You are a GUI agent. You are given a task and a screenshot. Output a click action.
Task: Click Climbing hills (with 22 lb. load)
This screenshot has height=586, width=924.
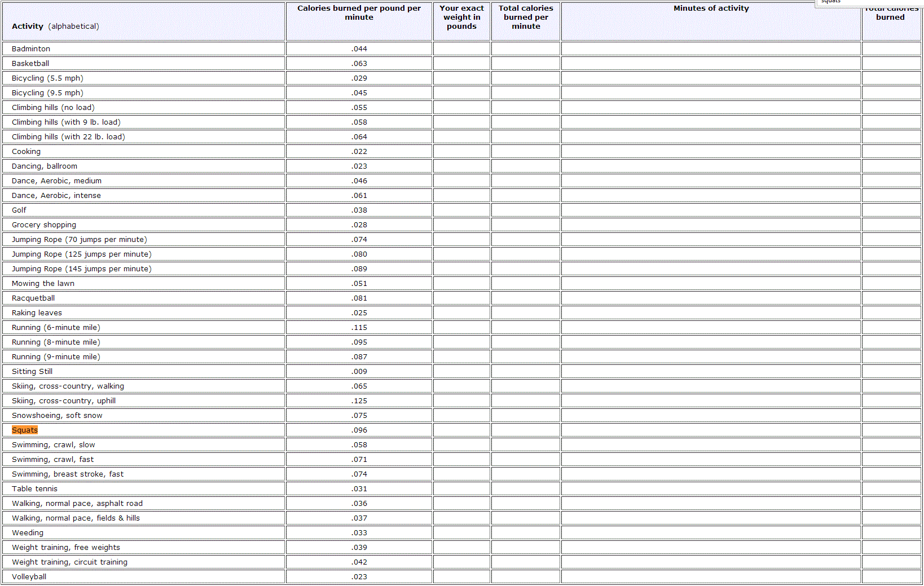[68, 136]
